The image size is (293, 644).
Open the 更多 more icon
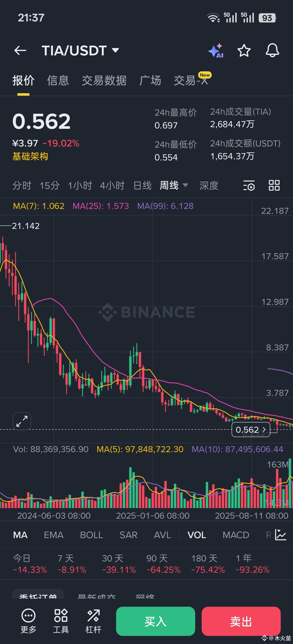click(x=28, y=621)
